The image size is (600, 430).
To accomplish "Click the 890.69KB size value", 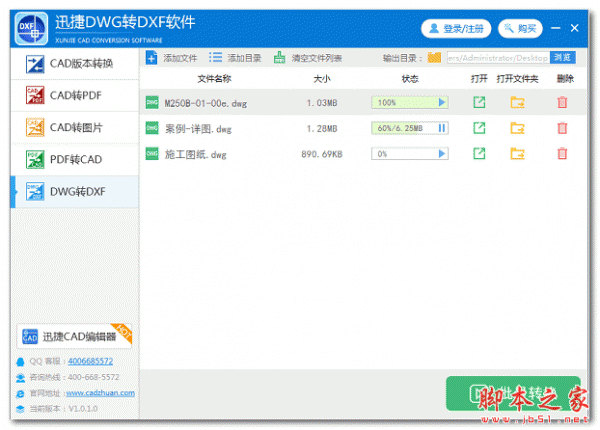I will pyautogui.click(x=322, y=154).
